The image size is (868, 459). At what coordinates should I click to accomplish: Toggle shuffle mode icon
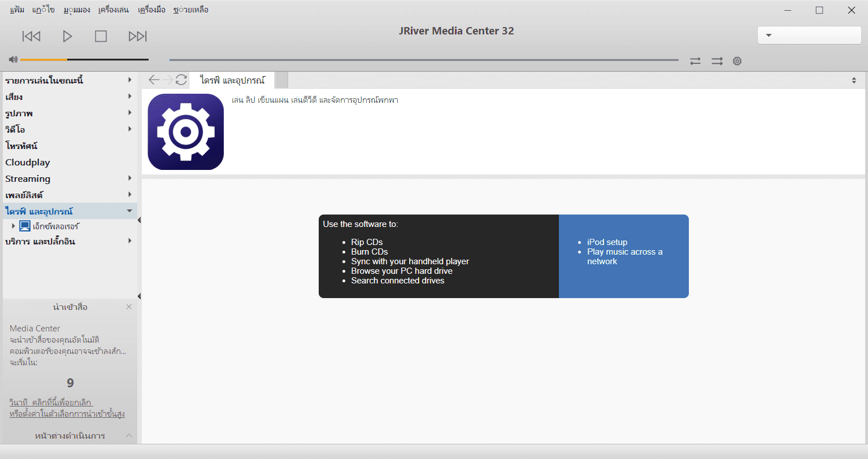[x=717, y=61]
